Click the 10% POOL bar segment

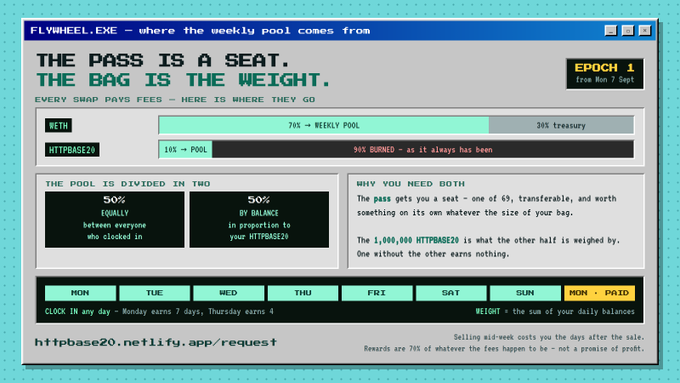coord(186,150)
